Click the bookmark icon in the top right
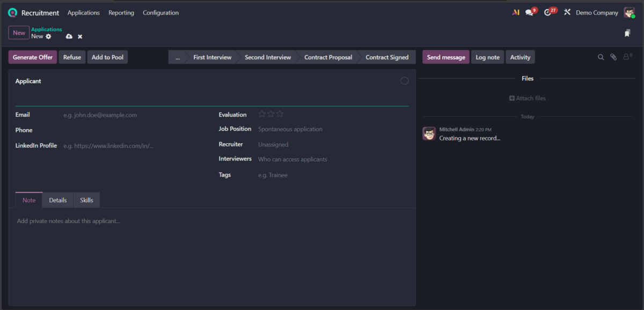 627,33
